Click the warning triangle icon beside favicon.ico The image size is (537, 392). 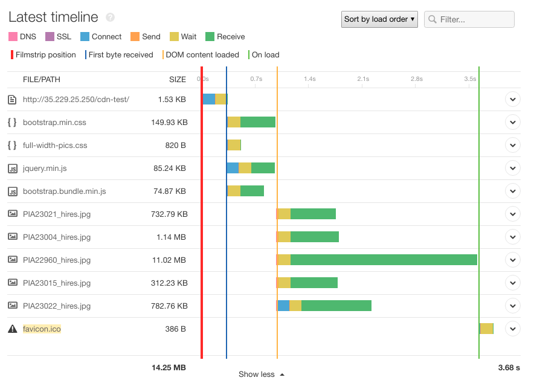click(x=12, y=329)
